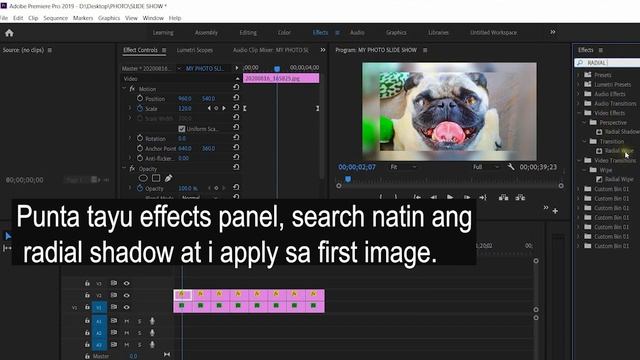Expand the Lumetri Presets folder
This screenshot has width=640, height=360.
(578, 84)
